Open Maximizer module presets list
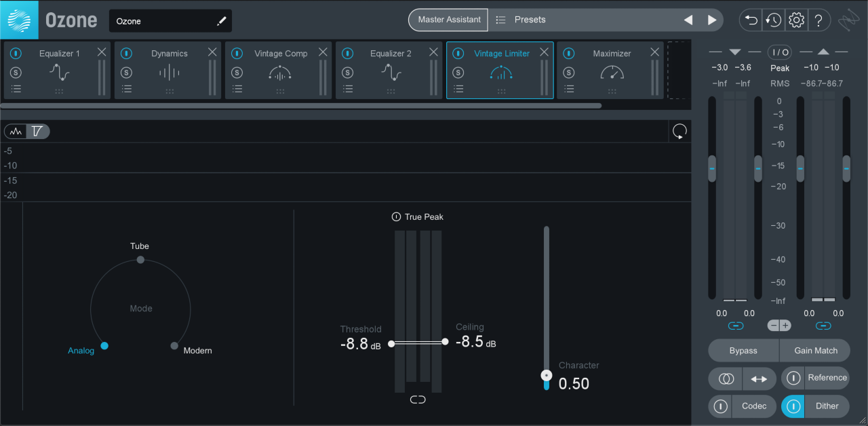 (x=569, y=89)
